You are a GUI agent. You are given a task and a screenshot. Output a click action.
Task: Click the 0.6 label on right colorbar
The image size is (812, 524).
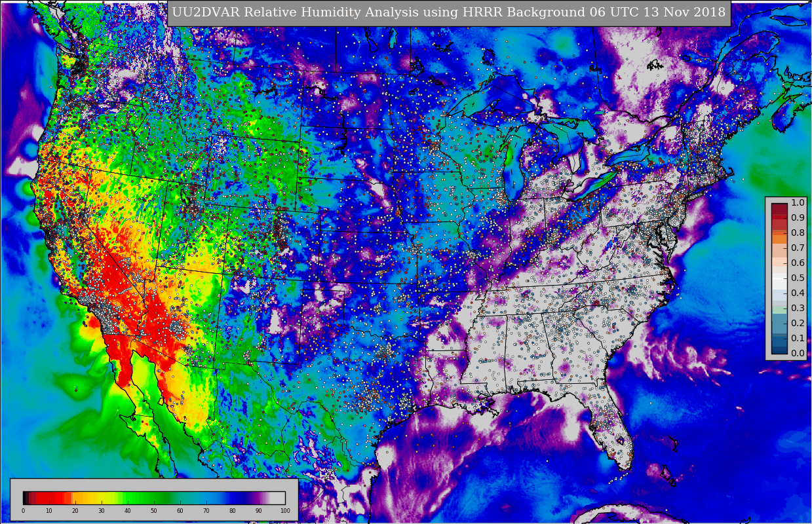(798, 263)
